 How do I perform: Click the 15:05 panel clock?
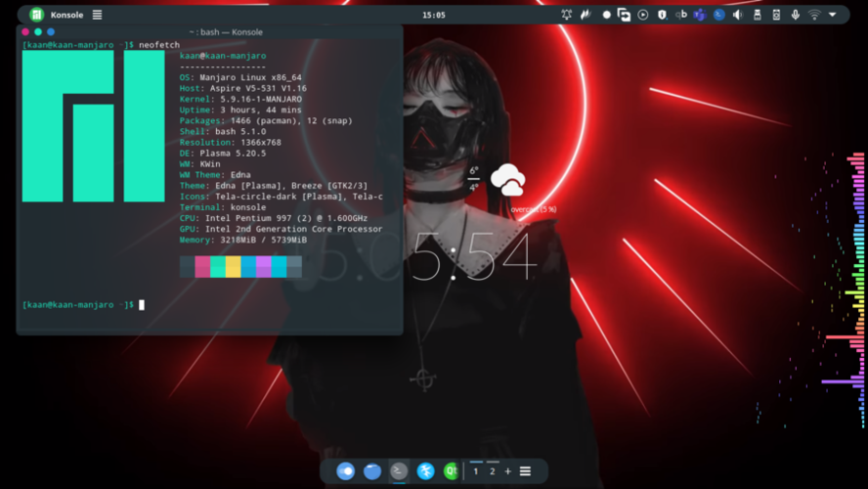point(433,15)
